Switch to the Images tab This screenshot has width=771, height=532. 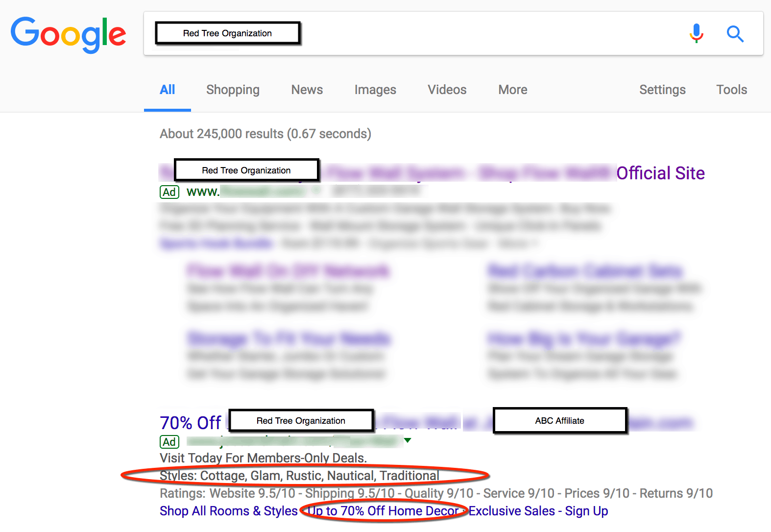pos(375,90)
